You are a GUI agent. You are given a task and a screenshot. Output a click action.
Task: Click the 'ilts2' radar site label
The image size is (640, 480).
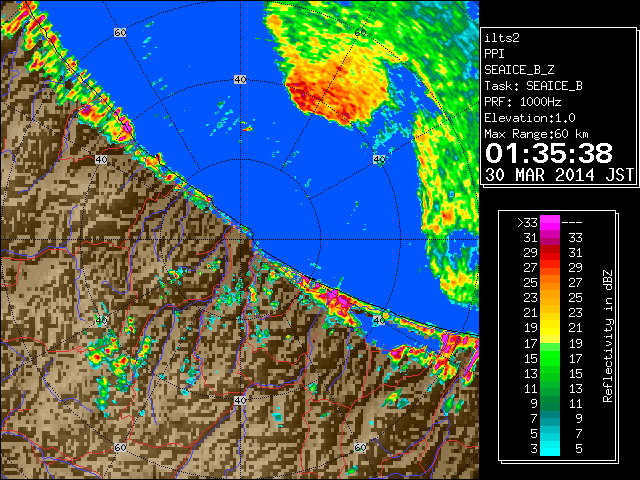pyautogui.click(x=502, y=38)
